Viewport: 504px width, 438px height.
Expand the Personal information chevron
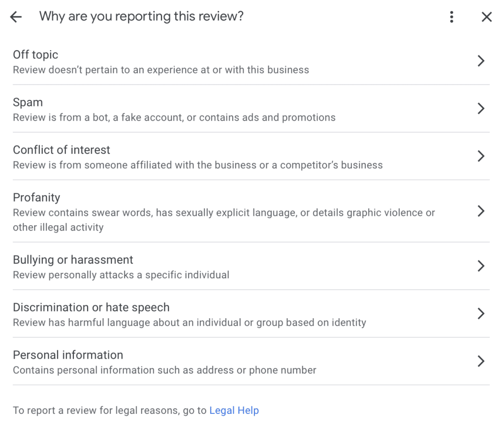click(x=481, y=361)
